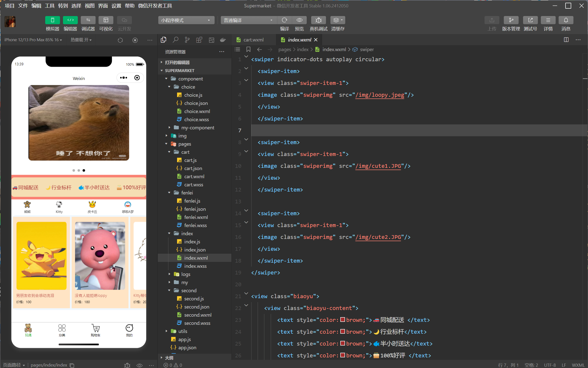Open the 工具 menu
Screen dimensions: 588x368
49,5
